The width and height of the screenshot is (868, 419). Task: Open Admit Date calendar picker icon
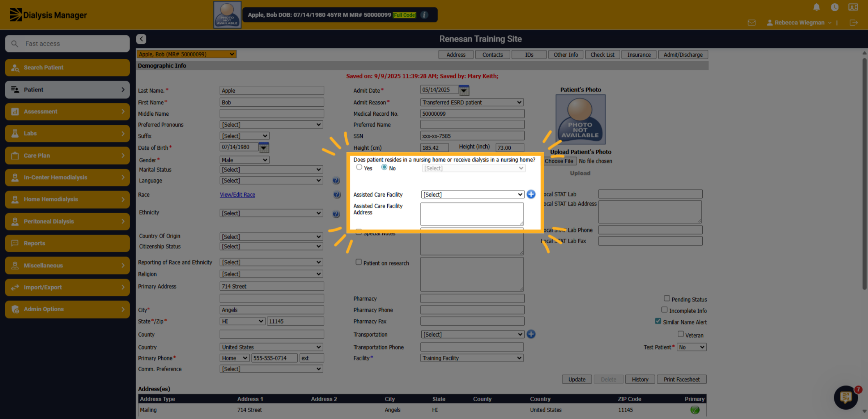(464, 90)
